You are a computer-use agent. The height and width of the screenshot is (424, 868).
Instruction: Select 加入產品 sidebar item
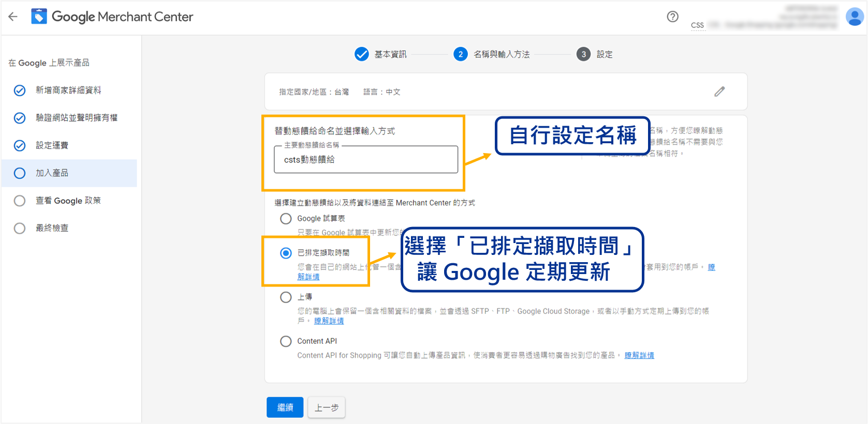[69, 173]
